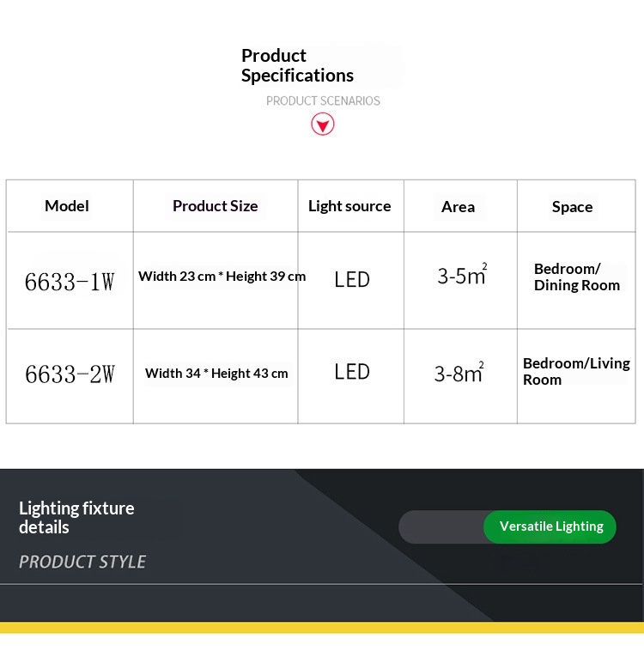Click Width 34 * Height 43 cm cell
The height and width of the screenshot is (651, 644).
click(216, 374)
